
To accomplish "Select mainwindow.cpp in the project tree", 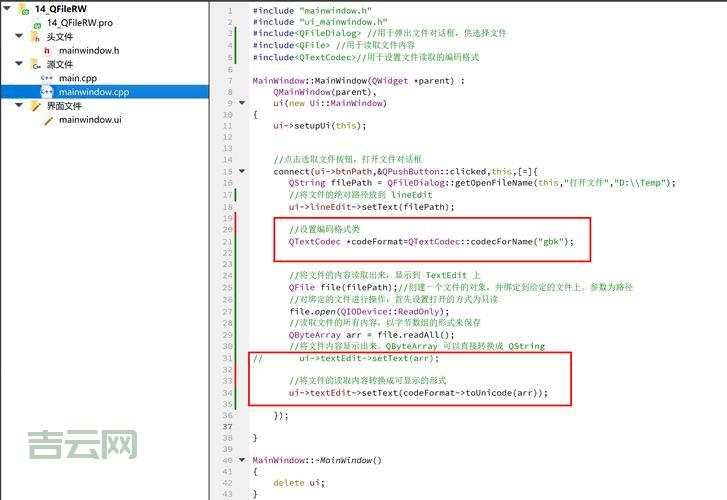I will tap(93, 92).
